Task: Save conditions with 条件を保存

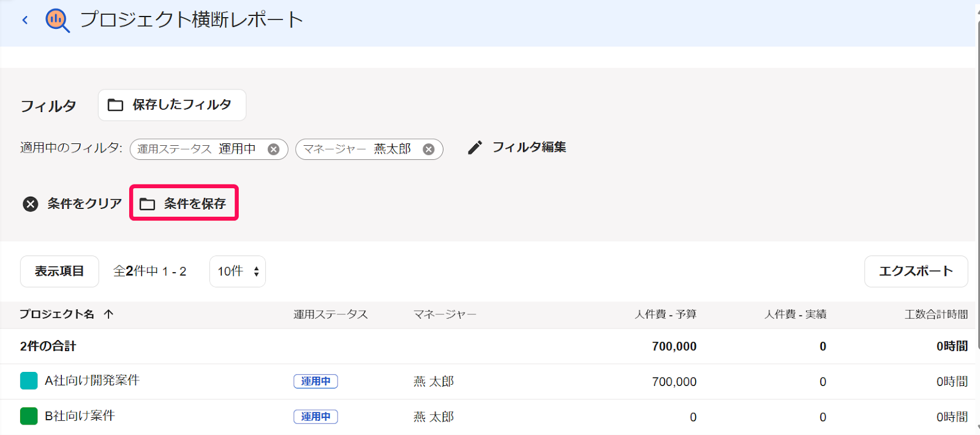Action: click(184, 203)
